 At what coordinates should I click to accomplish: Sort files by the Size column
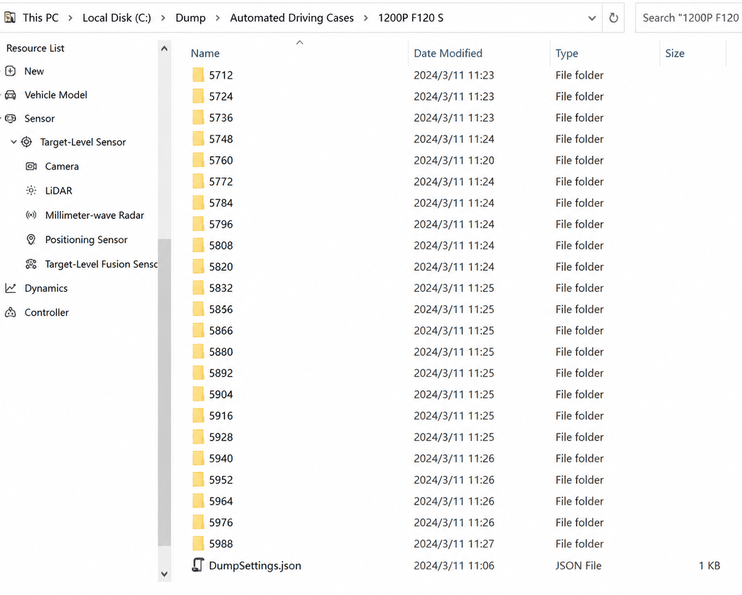tap(675, 53)
